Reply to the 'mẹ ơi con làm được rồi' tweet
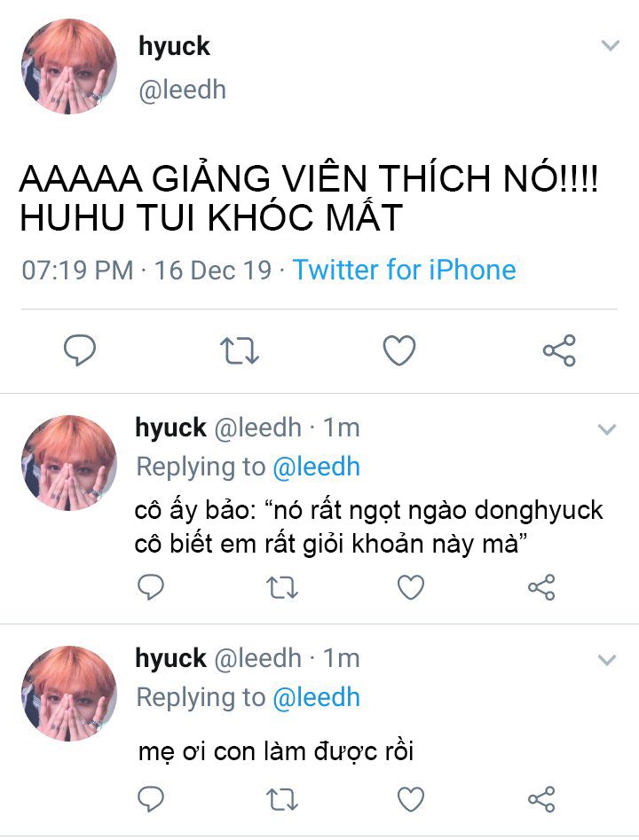The width and height of the screenshot is (639, 840). [x=151, y=798]
